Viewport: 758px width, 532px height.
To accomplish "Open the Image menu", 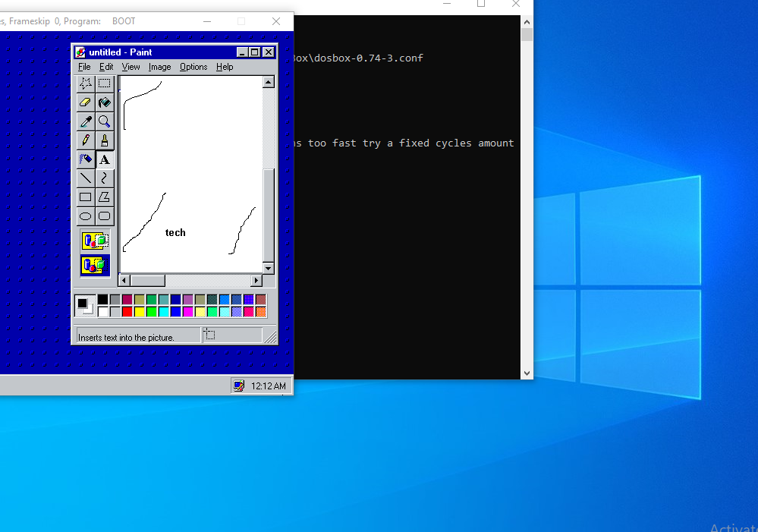I will (159, 67).
